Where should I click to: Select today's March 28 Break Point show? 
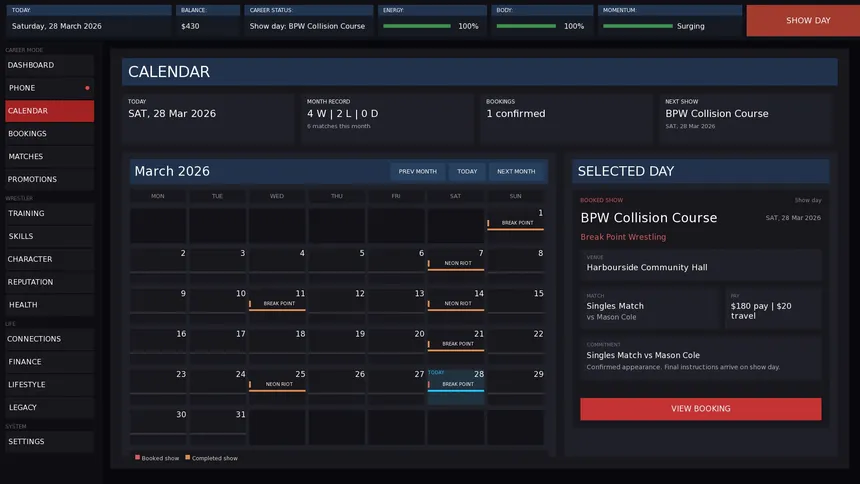pyautogui.click(x=456, y=385)
